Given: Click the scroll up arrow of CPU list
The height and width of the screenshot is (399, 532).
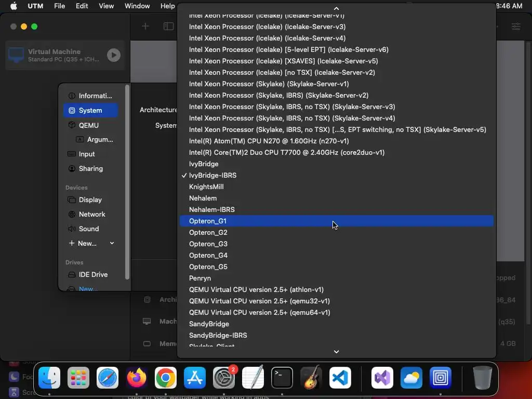Looking at the screenshot, I should pos(336,8).
